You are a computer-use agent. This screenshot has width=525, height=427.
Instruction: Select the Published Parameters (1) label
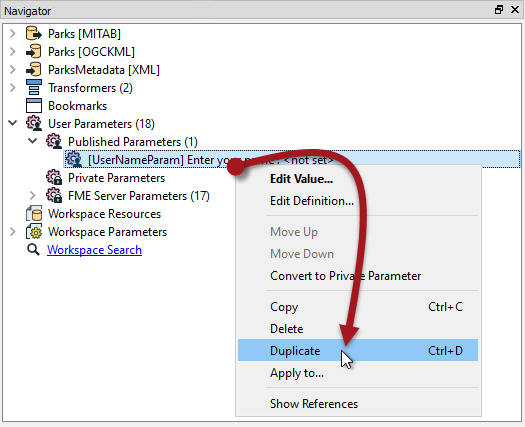point(133,142)
